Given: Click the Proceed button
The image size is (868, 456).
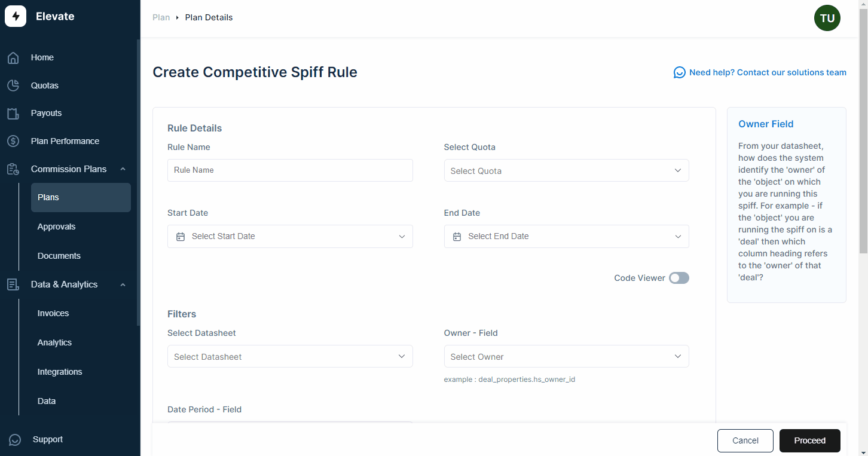Looking at the screenshot, I should pyautogui.click(x=810, y=440).
